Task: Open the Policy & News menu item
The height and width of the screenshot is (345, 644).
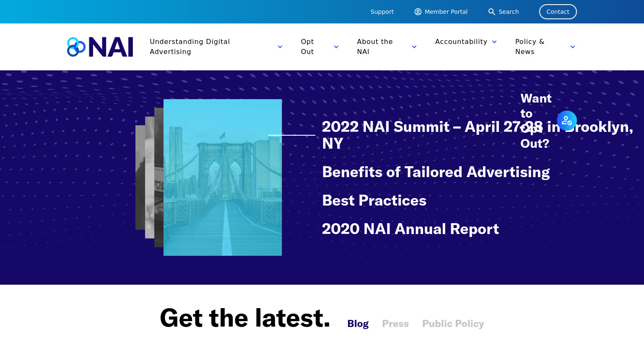Action: point(530,46)
